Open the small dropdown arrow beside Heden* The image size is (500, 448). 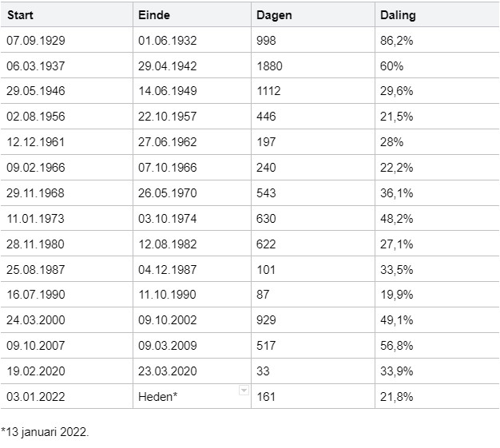click(x=244, y=390)
